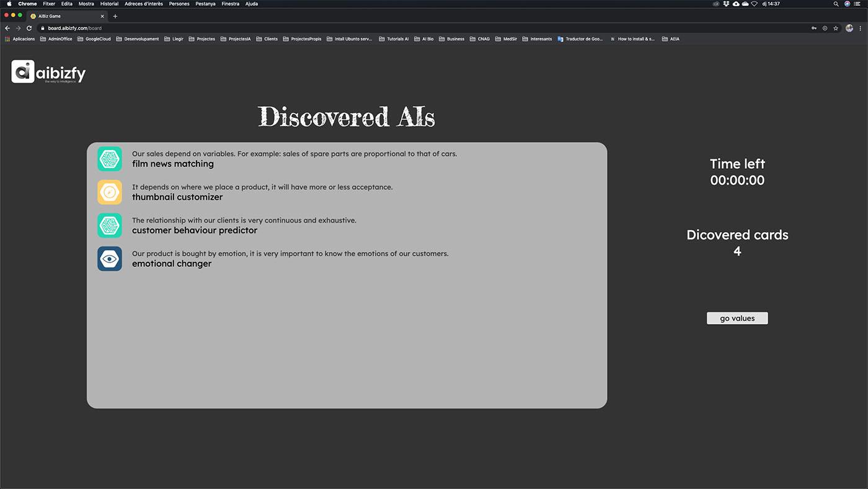Click the install plus icon in address bar
Image resolution: width=868 pixels, height=489 pixels.
pos(825,28)
